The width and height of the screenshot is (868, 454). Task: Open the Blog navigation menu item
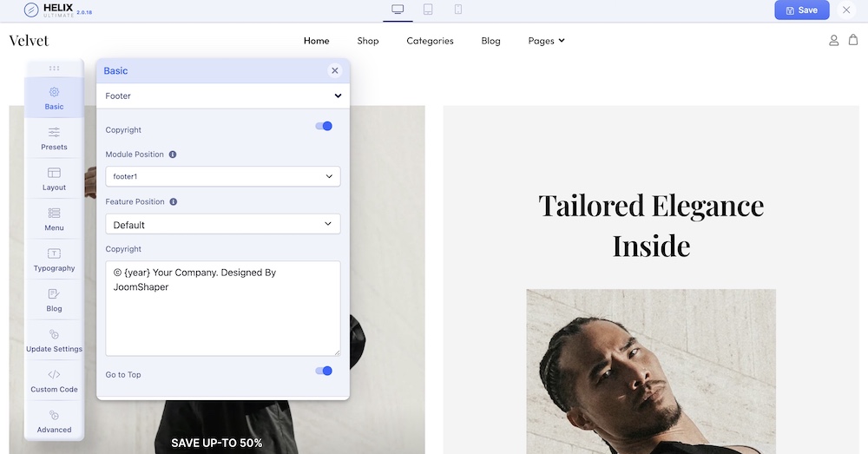(x=490, y=41)
